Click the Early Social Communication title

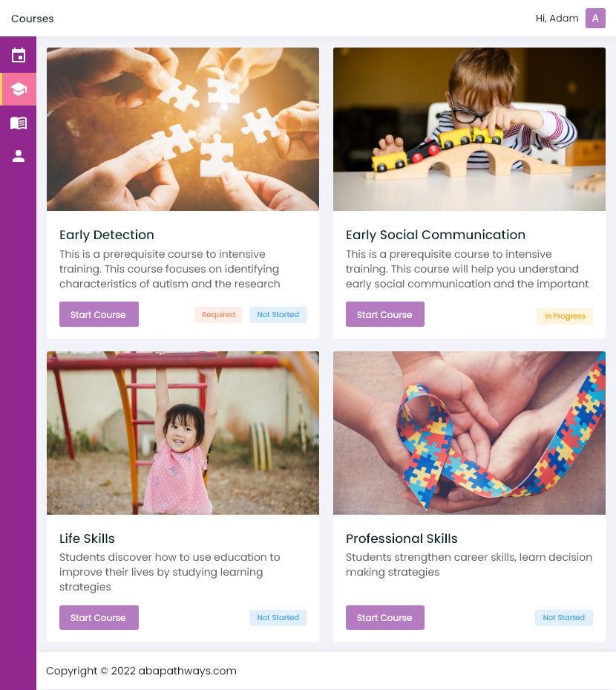click(436, 235)
